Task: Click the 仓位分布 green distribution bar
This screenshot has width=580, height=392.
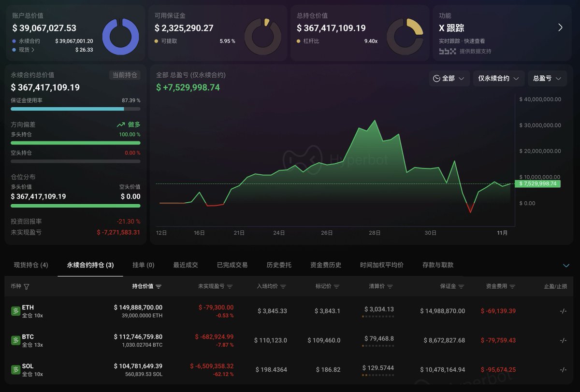Action: tap(75, 206)
